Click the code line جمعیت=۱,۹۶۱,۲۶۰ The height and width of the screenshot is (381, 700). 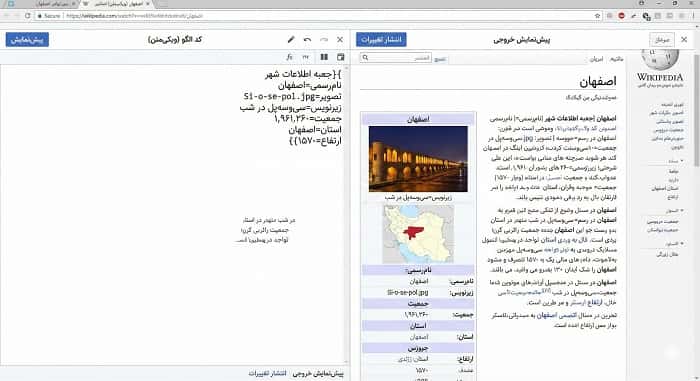click(x=308, y=119)
